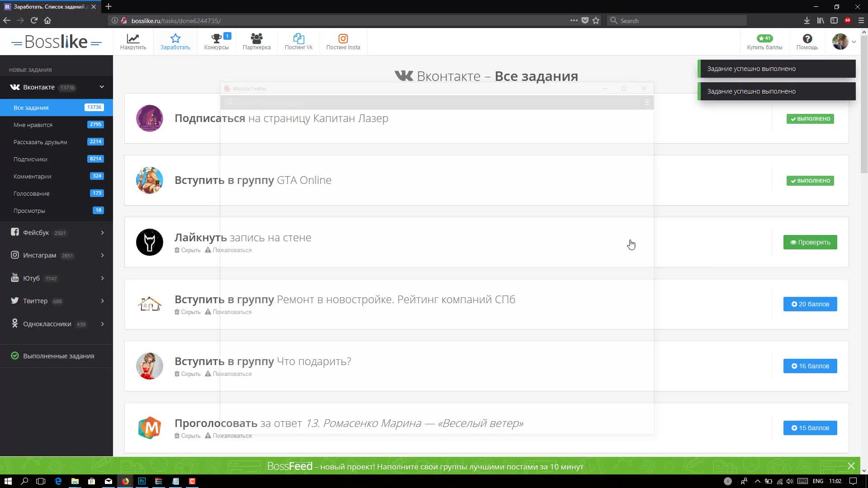Open the Проголосовать task M logo
The image size is (868, 488).
tap(150, 428)
